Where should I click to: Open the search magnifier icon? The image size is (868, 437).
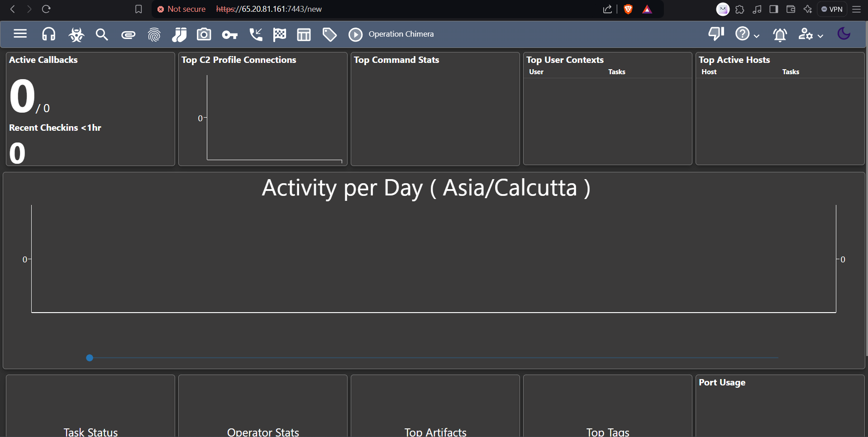102,34
